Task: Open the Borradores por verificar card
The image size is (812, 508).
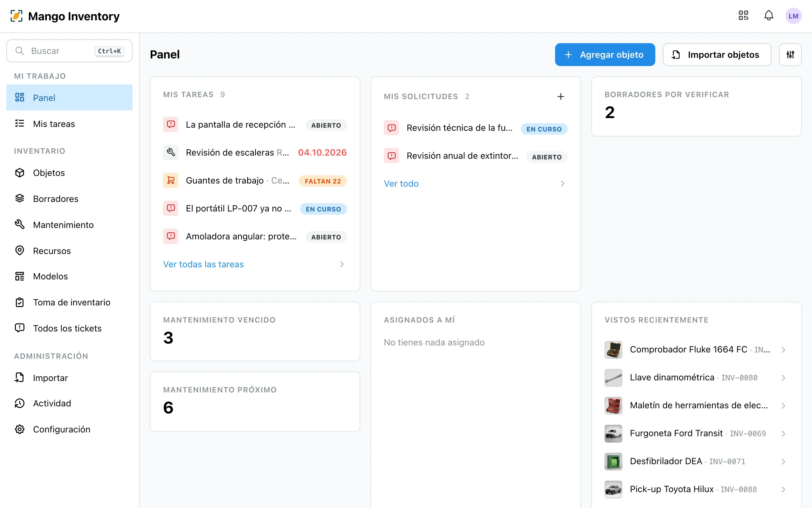Action: coord(696,106)
